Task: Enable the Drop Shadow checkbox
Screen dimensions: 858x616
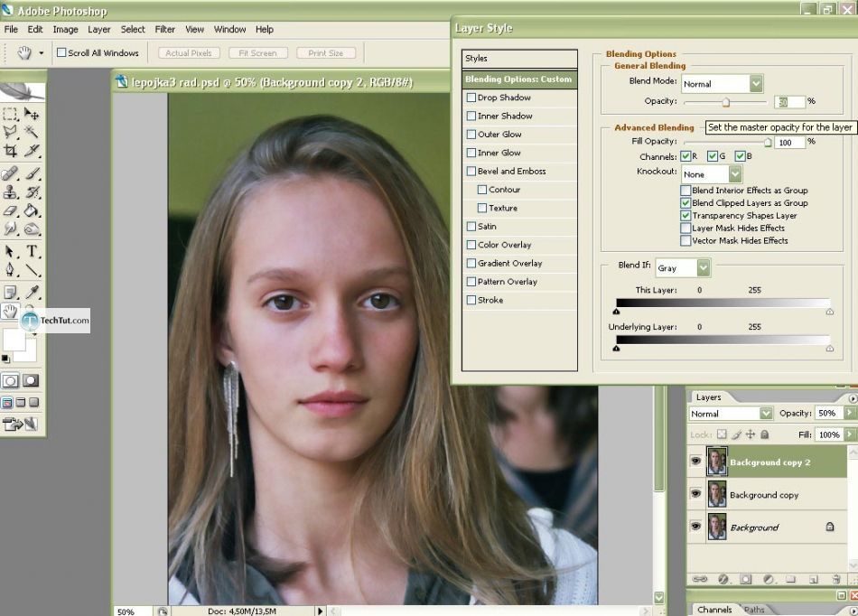Action: [471, 98]
